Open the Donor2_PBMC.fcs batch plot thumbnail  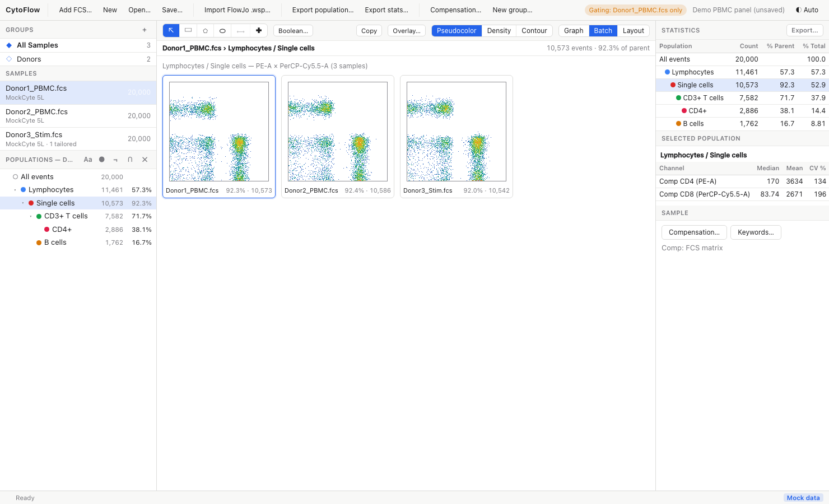(x=338, y=137)
